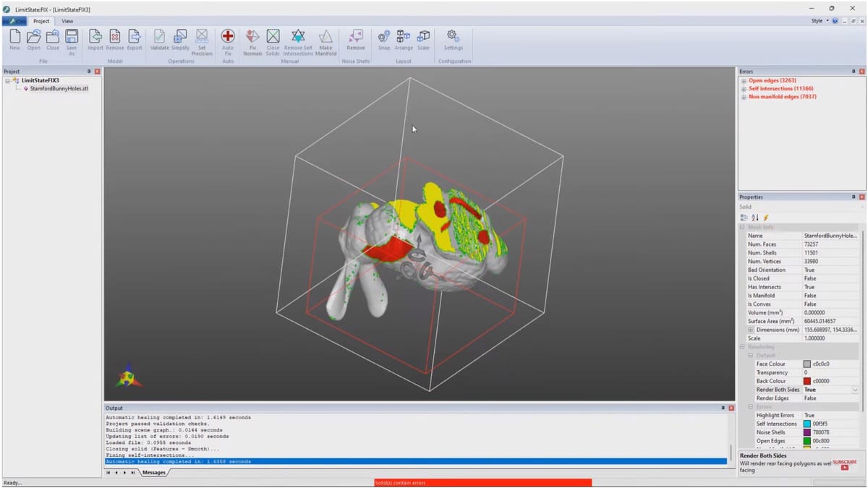Close the project using ribbon Close icon
The height and width of the screenshot is (488, 868).
tap(53, 39)
